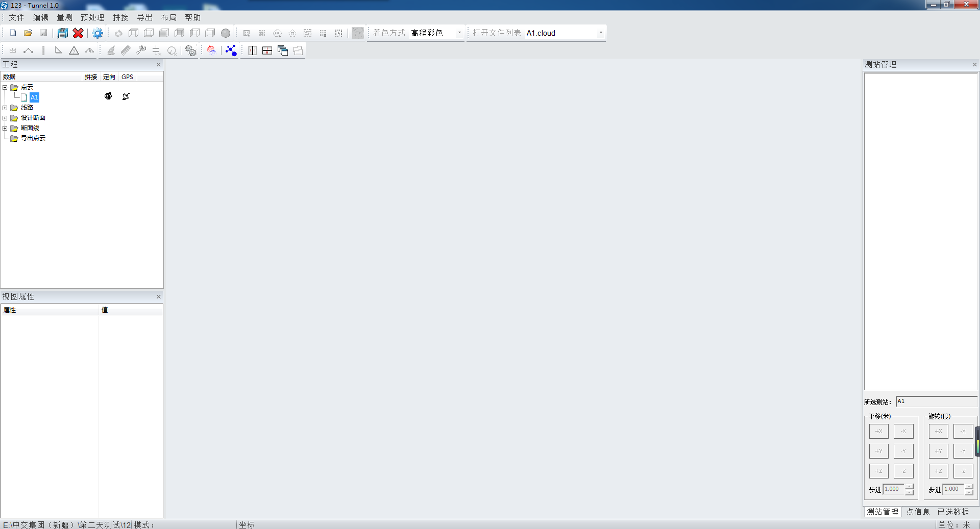Click the open folder icon in toolbar
Viewport: 980px width, 529px height.
pos(28,33)
